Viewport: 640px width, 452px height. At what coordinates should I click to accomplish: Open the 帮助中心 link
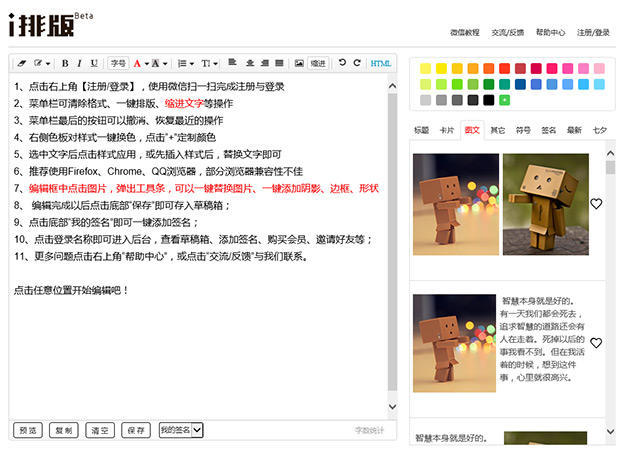click(550, 32)
